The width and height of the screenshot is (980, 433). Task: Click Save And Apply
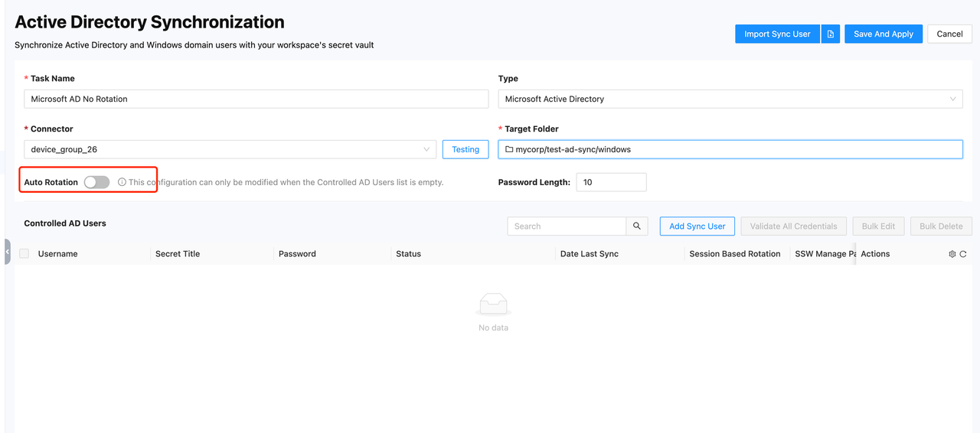[x=884, y=34]
